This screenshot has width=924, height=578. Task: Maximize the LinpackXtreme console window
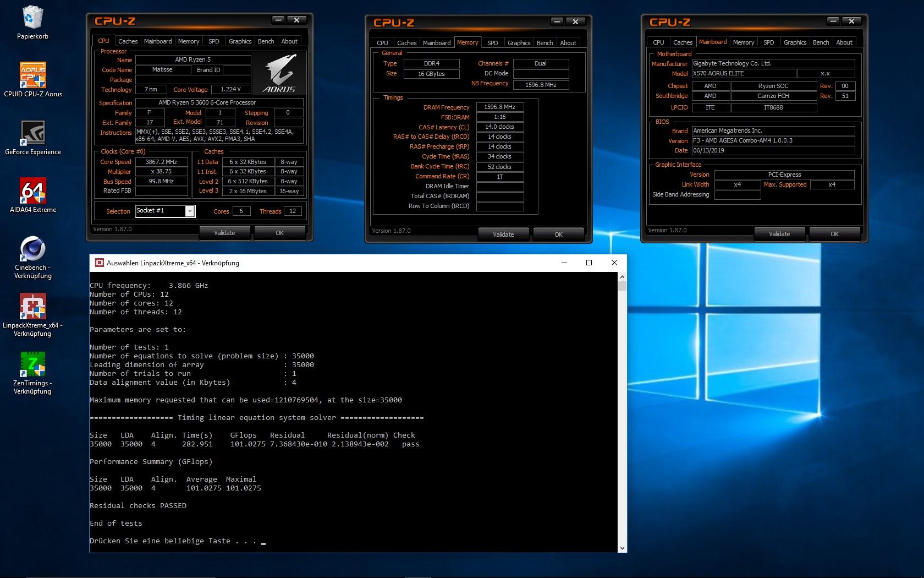pos(589,263)
